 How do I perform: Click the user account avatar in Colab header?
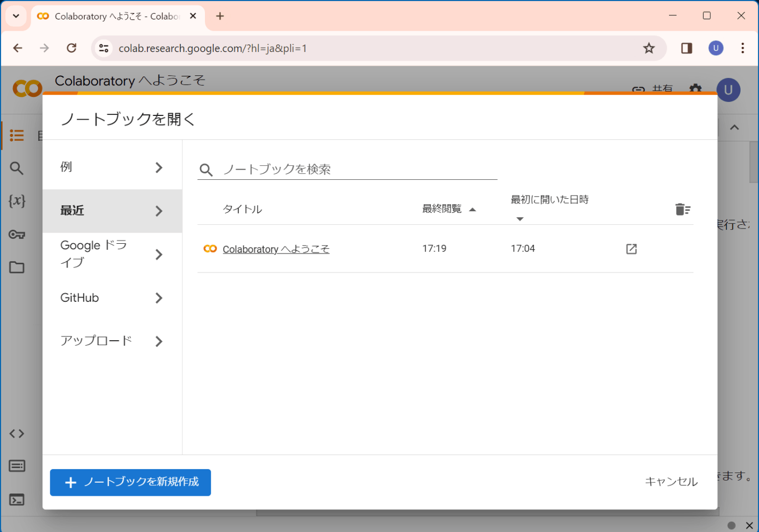(x=728, y=90)
